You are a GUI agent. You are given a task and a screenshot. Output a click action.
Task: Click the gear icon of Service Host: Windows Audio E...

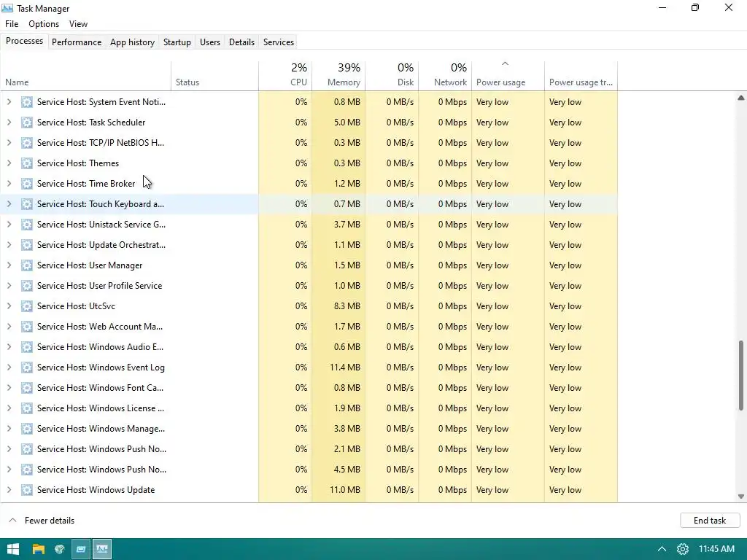point(27,347)
